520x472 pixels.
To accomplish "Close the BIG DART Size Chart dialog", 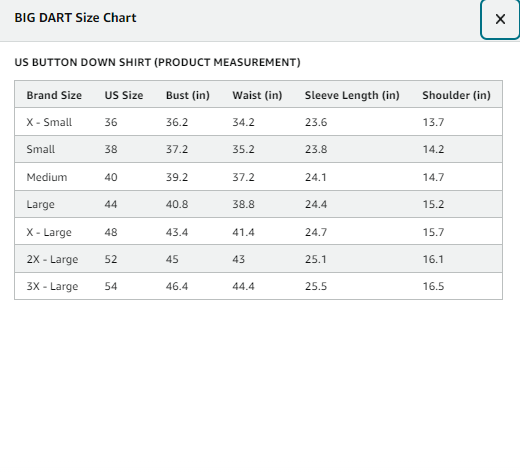I will pyautogui.click(x=500, y=19).
